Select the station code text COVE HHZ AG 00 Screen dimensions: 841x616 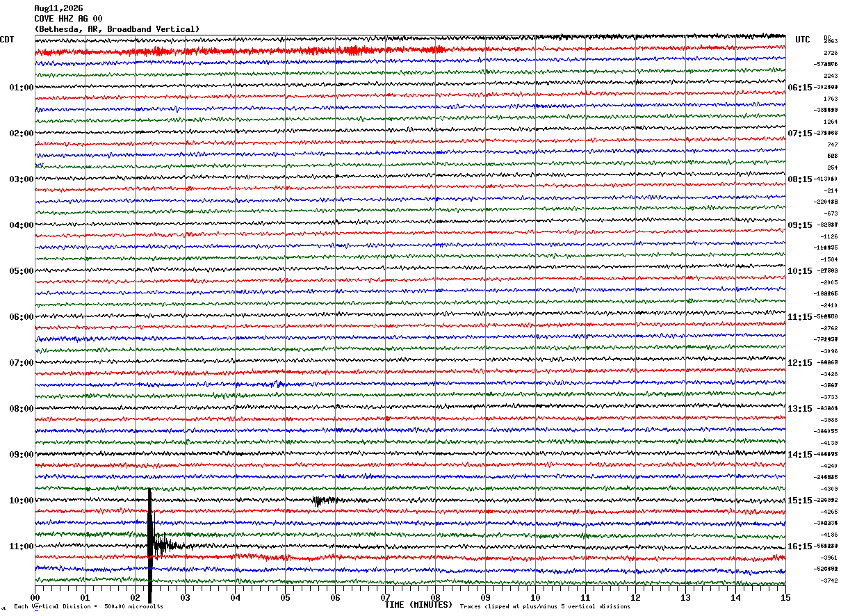(x=68, y=19)
